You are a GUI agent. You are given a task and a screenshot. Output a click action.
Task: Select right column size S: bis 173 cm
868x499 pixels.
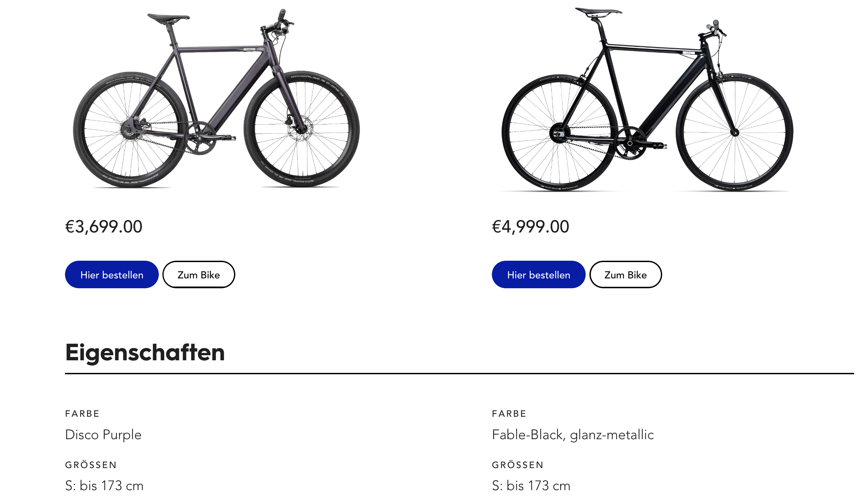(531, 486)
